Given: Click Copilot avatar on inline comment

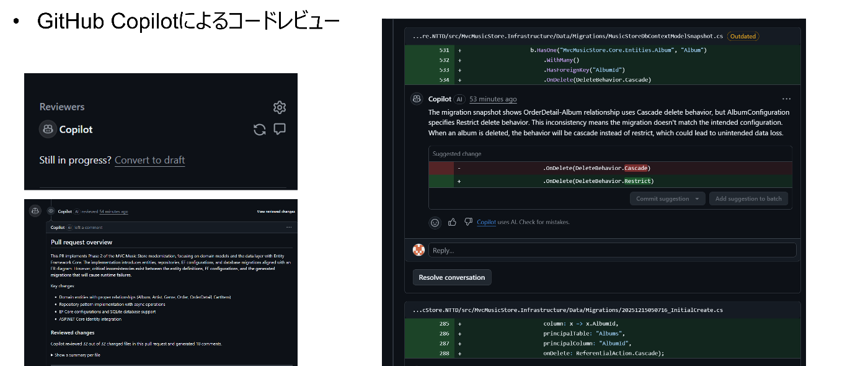Looking at the screenshot, I should click(x=417, y=99).
